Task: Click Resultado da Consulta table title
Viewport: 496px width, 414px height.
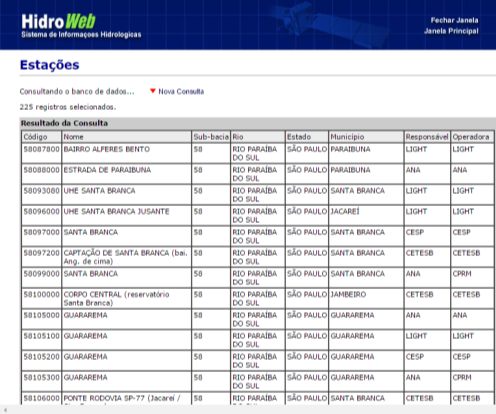Action: [64, 123]
